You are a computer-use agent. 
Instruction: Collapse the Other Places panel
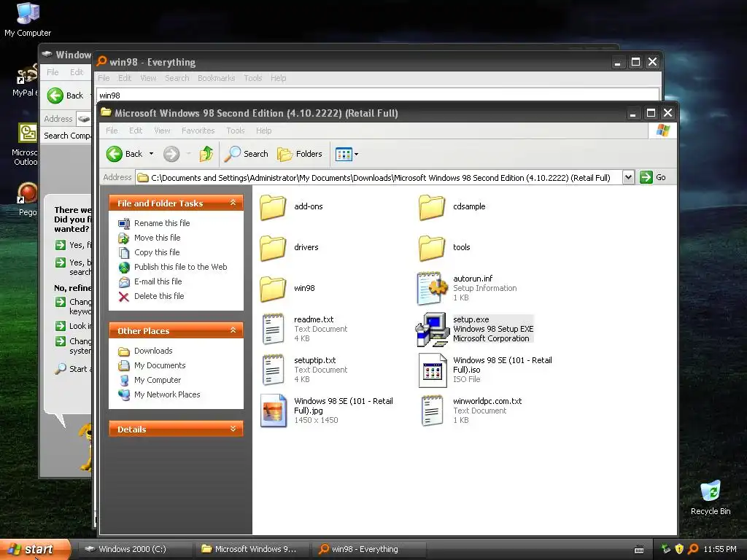(233, 330)
